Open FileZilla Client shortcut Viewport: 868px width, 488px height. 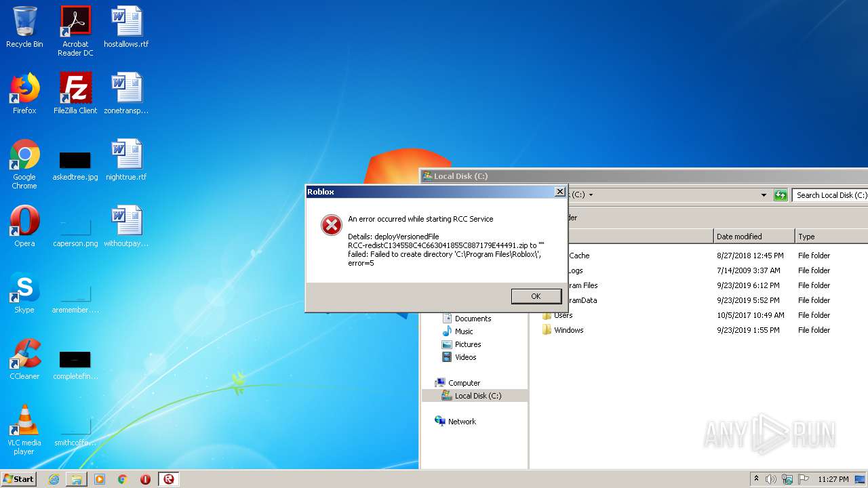(x=75, y=94)
